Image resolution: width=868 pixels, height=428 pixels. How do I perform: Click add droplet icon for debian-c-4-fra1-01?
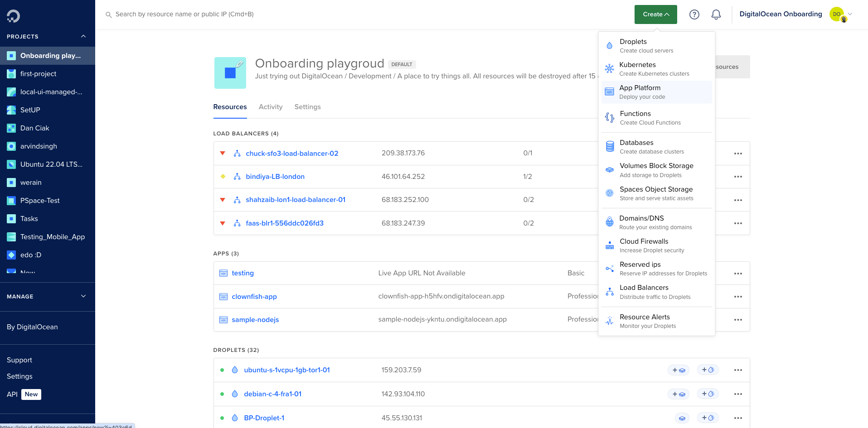708,394
